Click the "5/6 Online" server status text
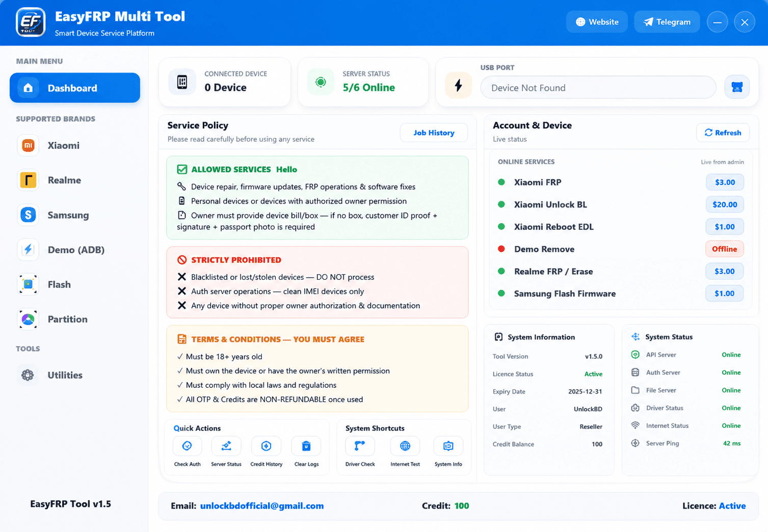768x532 pixels. [x=369, y=88]
